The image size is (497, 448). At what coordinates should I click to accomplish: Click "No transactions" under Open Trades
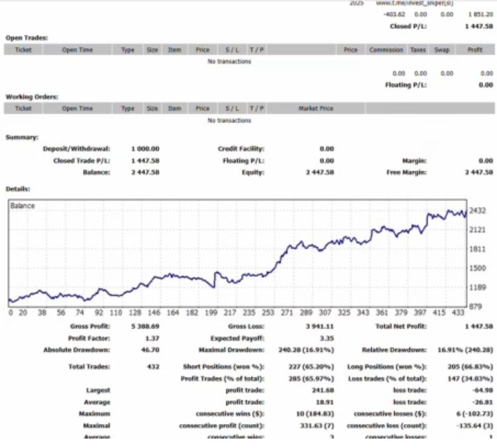[229, 62]
